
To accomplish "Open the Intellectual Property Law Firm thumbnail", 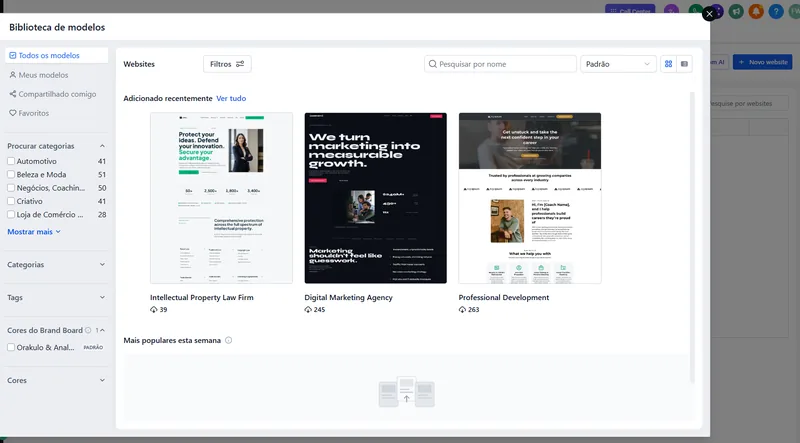I will point(221,198).
